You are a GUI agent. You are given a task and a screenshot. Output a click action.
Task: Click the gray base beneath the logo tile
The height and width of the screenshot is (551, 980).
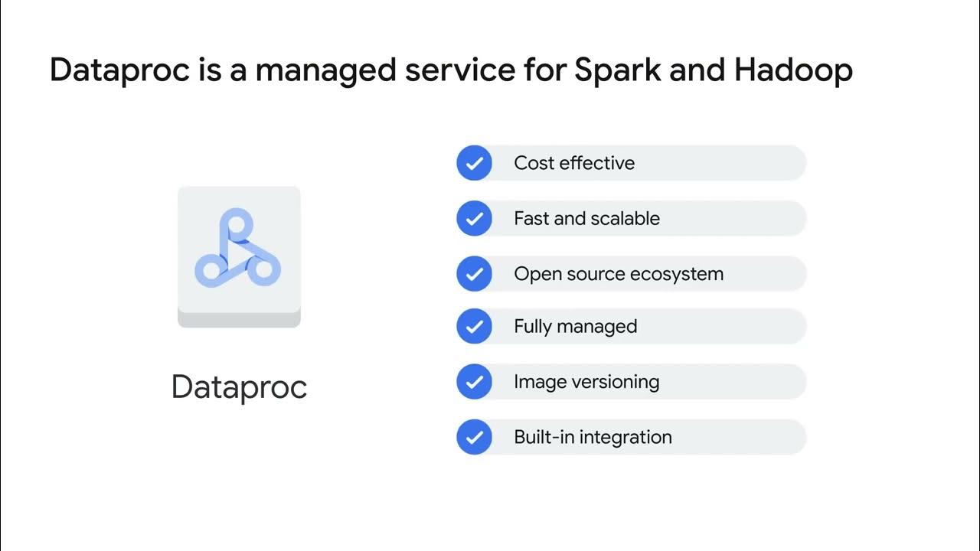tap(239, 320)
